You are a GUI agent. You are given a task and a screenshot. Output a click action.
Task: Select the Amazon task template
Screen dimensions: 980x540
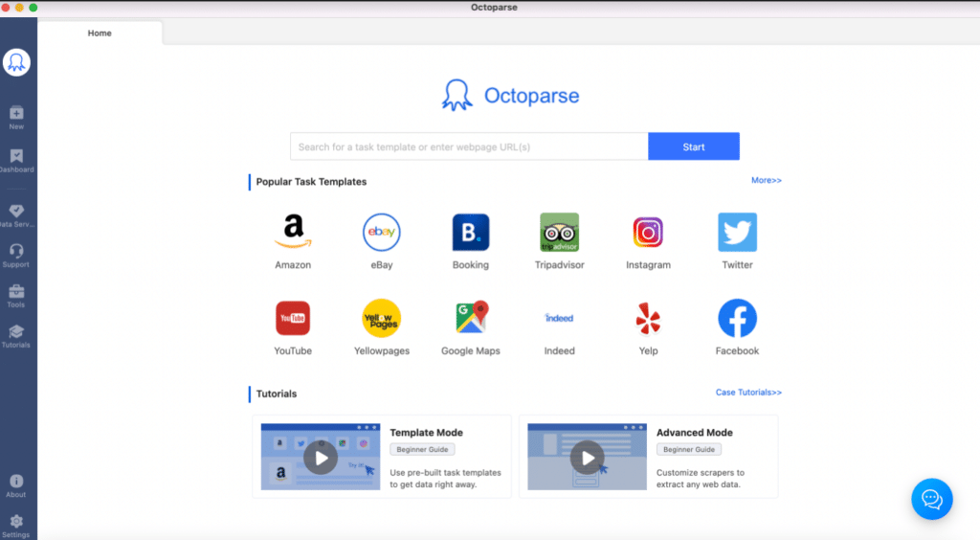click(293, 233)
